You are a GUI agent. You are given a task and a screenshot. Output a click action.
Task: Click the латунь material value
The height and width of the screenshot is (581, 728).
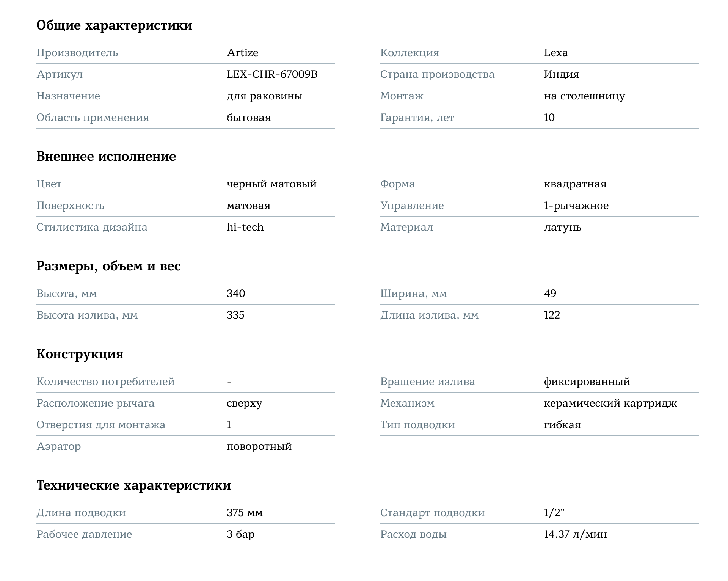[x=563, y=227]
